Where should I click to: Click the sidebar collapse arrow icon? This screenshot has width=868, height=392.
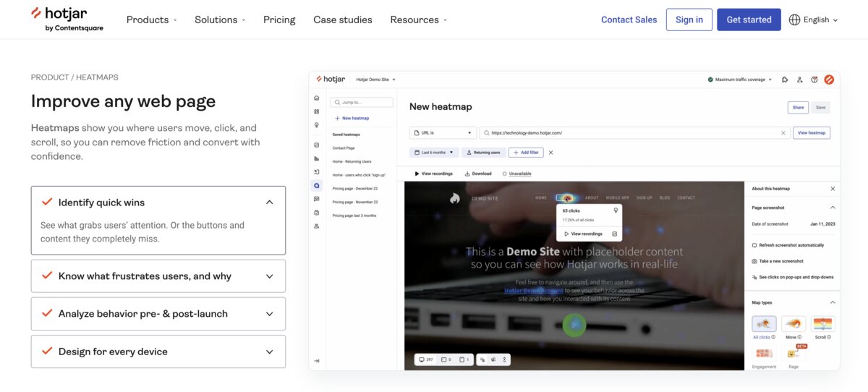(x=316, y=360)
